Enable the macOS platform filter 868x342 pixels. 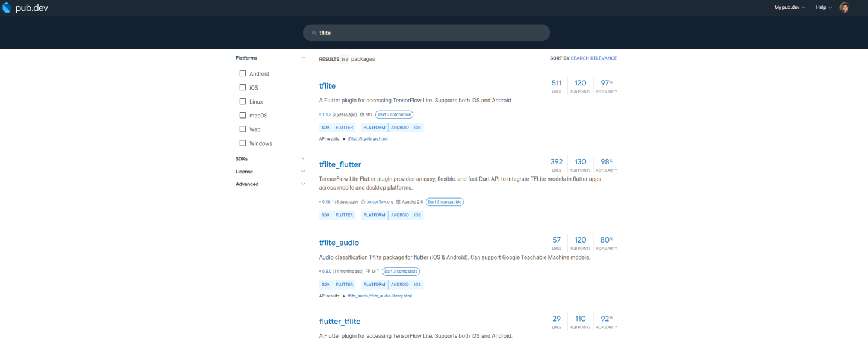click(243, 115)
